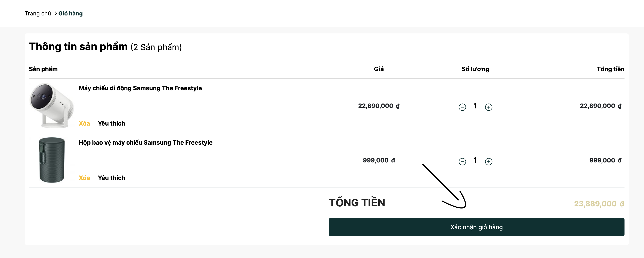Decrease quantity of projector protective case
Image resolution: width=644 pixels, height=258 pixels.
pos(462,162)
